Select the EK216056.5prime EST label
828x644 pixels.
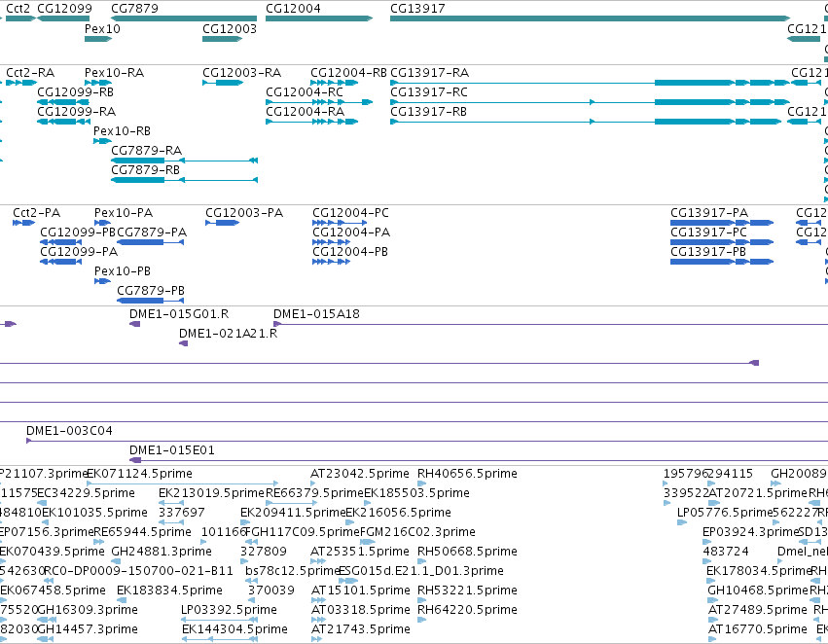click(x=398, y=513)
